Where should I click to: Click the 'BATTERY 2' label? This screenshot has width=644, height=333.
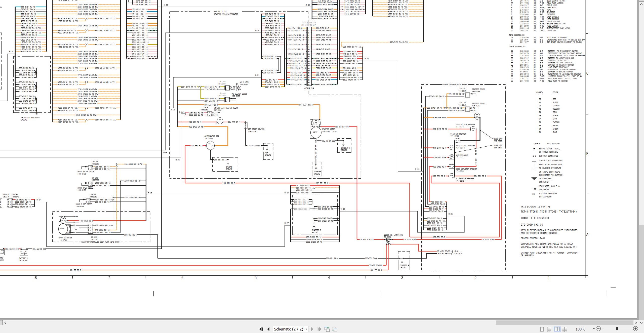pos(24,258)
